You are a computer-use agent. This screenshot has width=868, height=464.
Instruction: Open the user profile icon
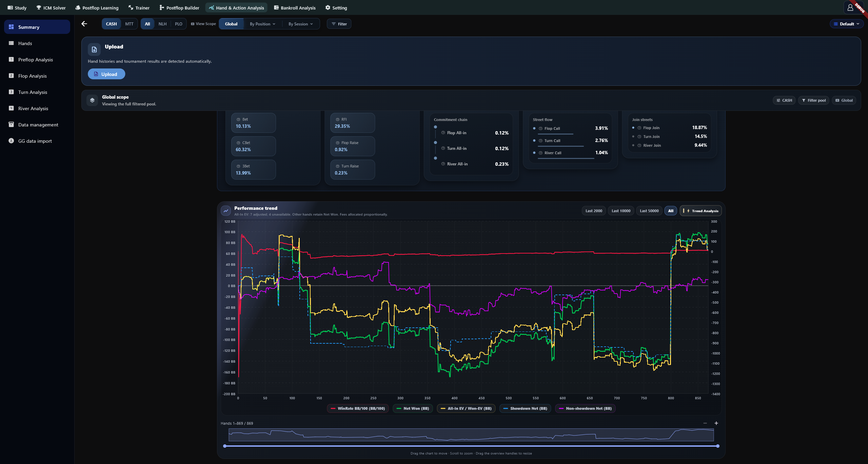coord(850,7)
